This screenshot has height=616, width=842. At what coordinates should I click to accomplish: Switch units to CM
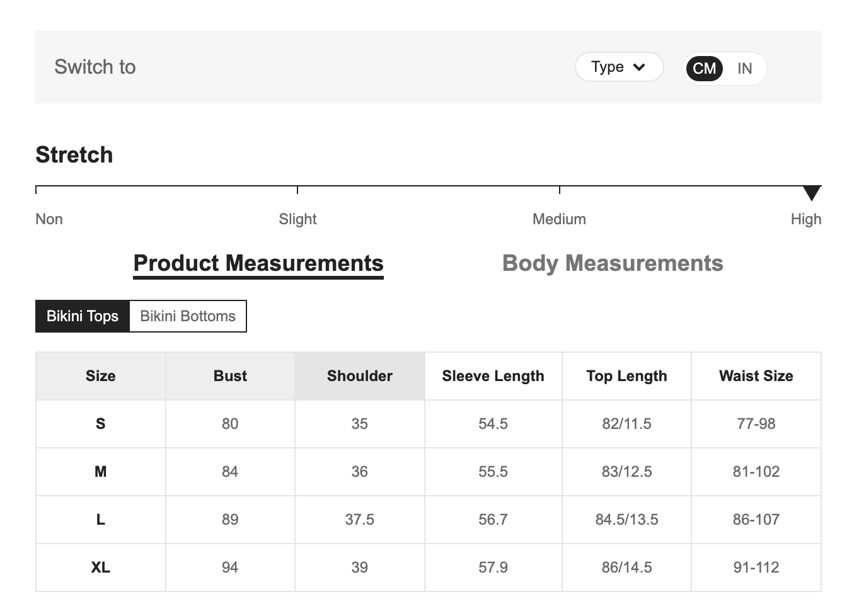pos(704,68)
